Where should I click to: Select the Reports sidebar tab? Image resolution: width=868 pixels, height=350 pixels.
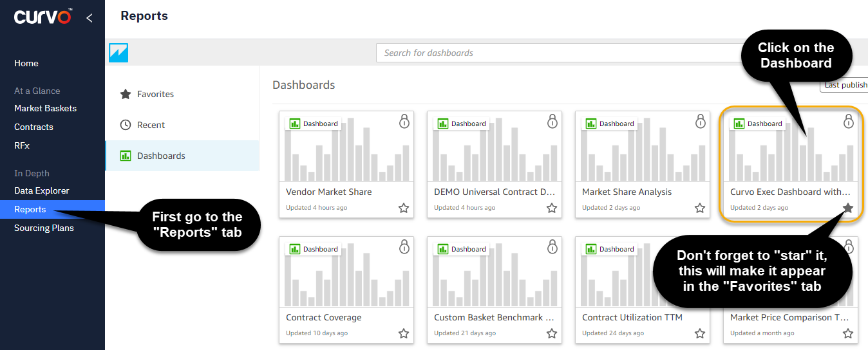tap(52, 209)
